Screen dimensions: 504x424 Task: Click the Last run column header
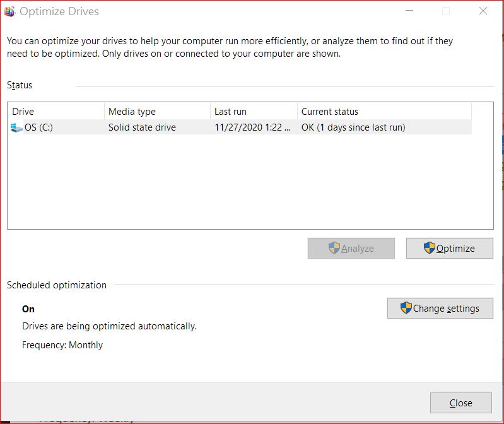click(254, 112)
